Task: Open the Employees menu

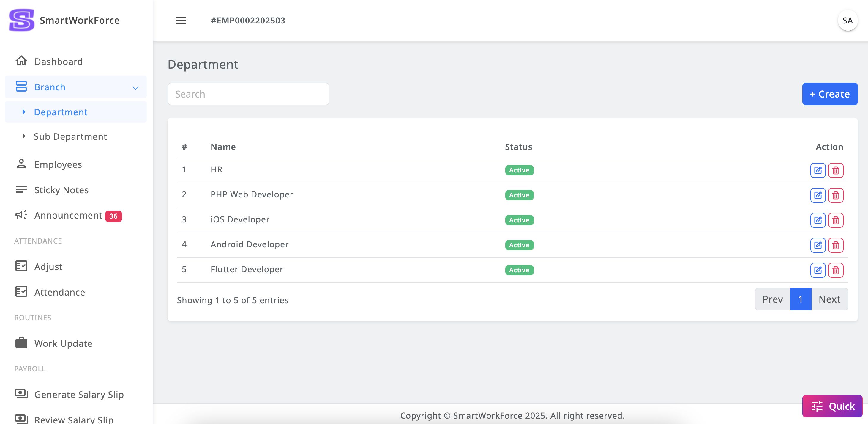Action: coord(58,164)
